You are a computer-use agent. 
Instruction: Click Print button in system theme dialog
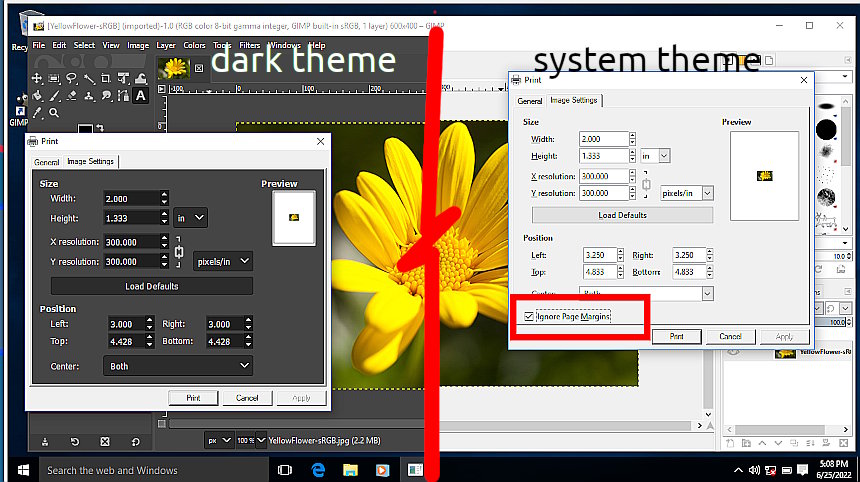[x=676, y=337]
